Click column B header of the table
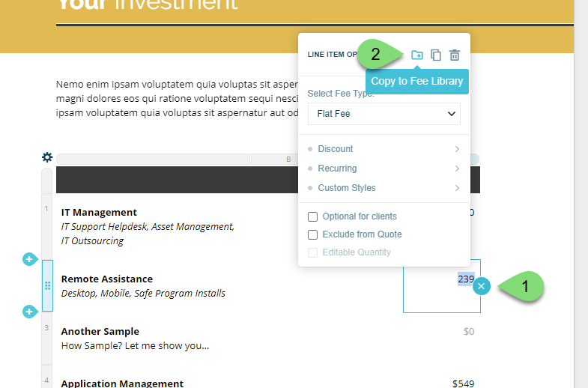 point(288,159)
